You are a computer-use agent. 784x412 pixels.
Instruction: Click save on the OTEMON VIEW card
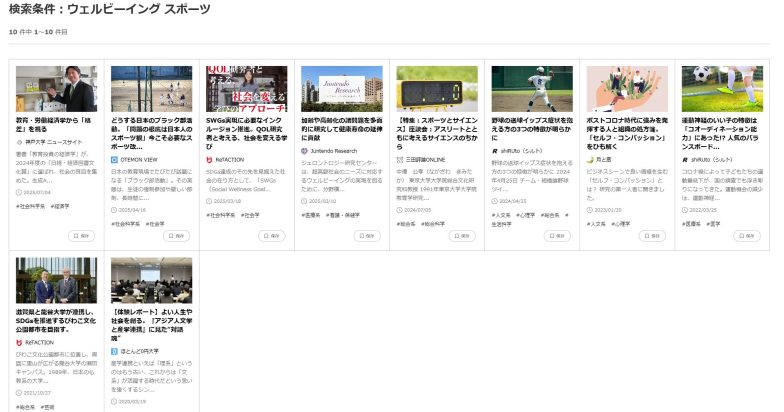176,236
